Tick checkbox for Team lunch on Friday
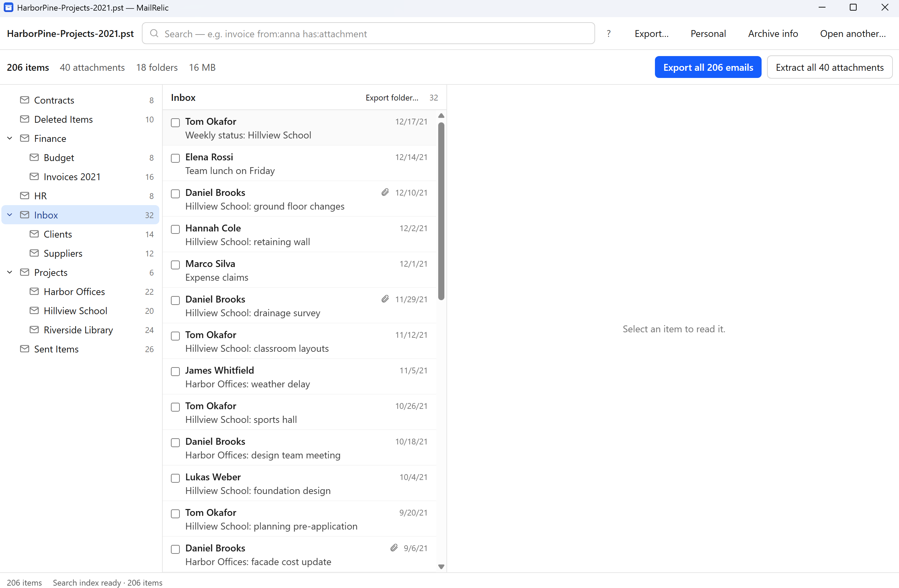The height and width of the screenshot is (588, 899). (175, 158)
